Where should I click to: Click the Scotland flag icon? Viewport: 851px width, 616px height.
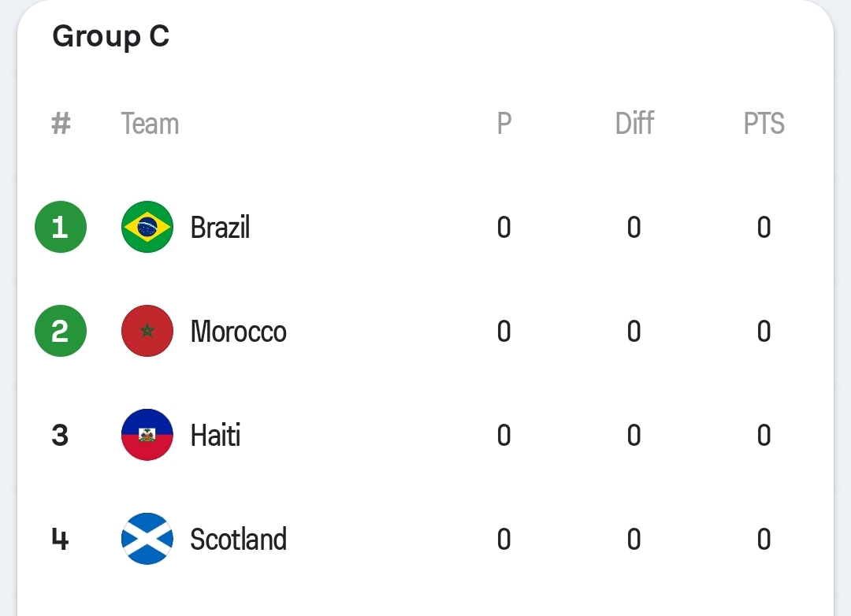[147, 539]
